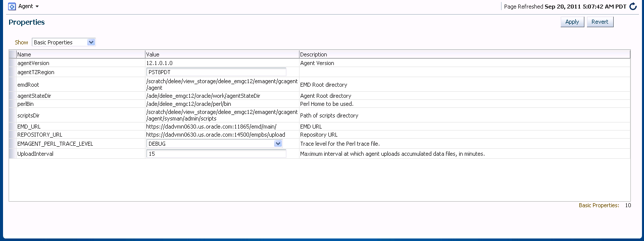Click the Value column header
Viewport: 644px width, 241px height.
coord(222,54)
